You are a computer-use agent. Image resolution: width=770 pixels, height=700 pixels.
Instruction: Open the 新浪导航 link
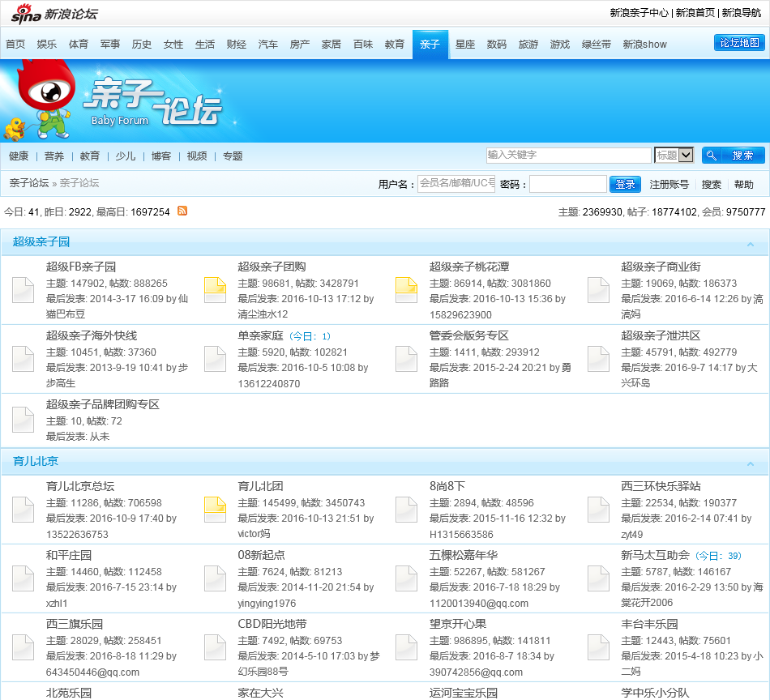741,13
